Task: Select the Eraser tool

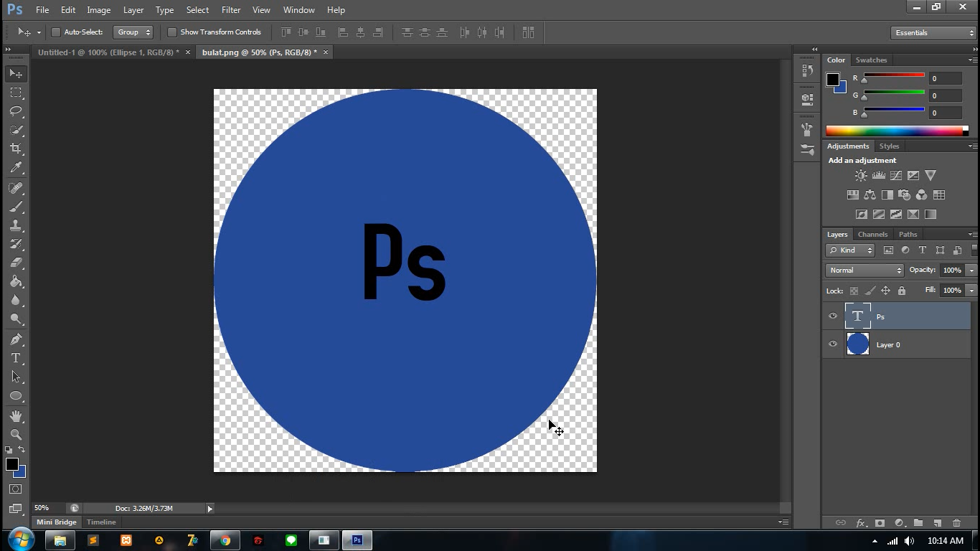Action: 16,263
